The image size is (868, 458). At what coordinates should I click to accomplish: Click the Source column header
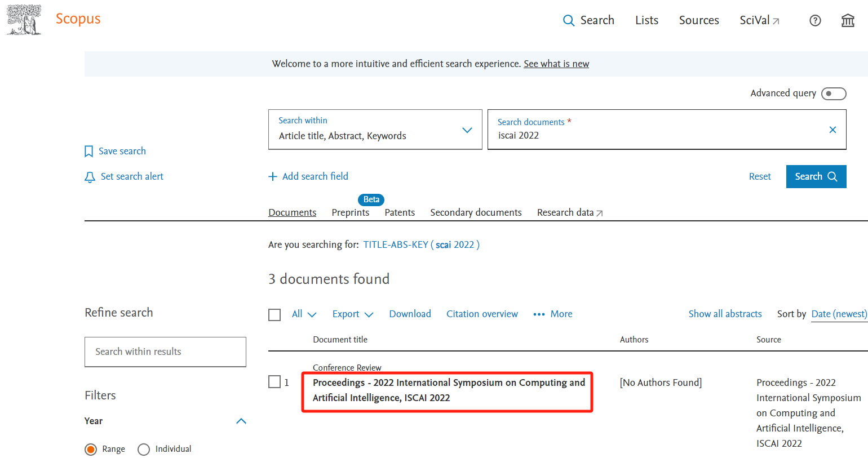[x=769, y=339]
